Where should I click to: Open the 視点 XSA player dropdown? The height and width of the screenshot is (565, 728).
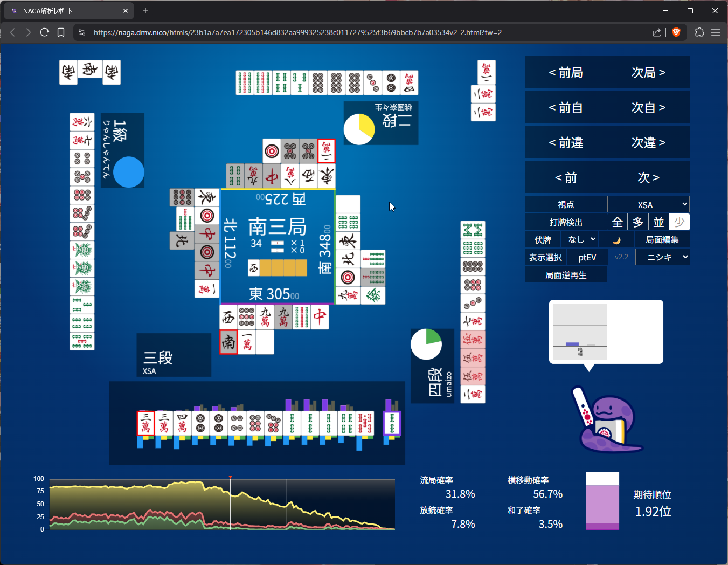point(648,204)
